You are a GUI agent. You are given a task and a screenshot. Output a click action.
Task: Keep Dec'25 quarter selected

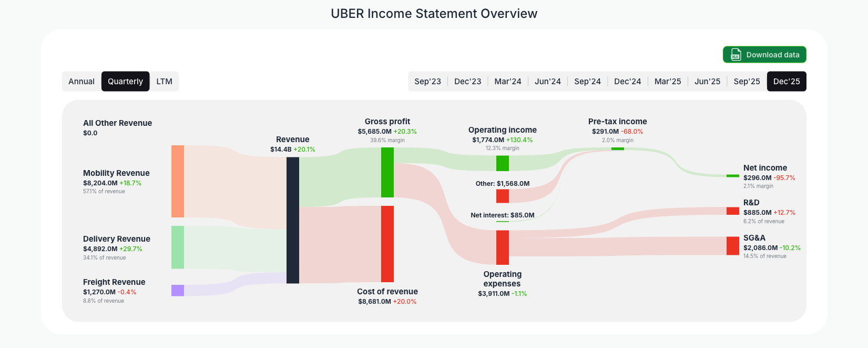coord(787,81)
